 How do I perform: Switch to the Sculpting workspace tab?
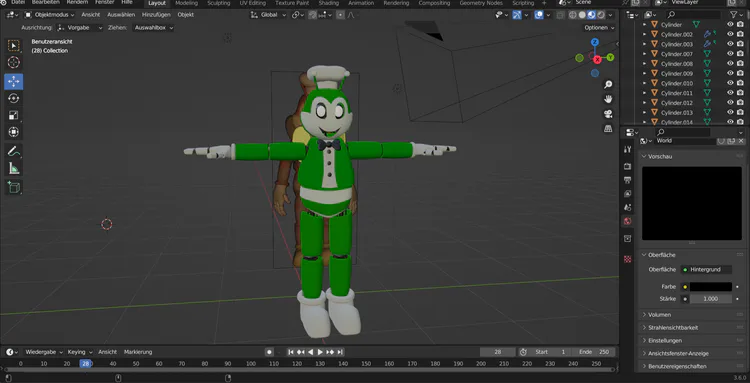tap(219, 3)
